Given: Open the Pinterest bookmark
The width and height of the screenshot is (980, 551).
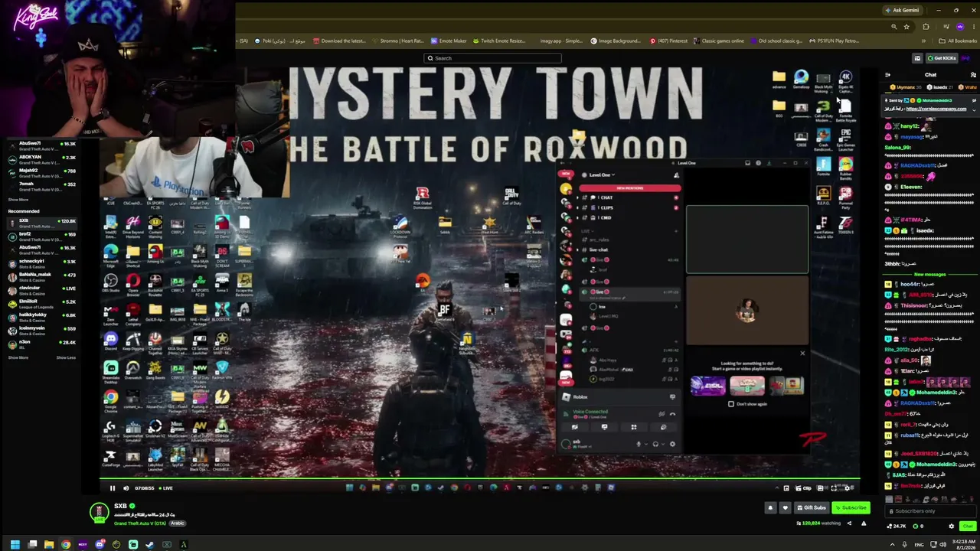Looking at the screenshot, I should 668,41.
